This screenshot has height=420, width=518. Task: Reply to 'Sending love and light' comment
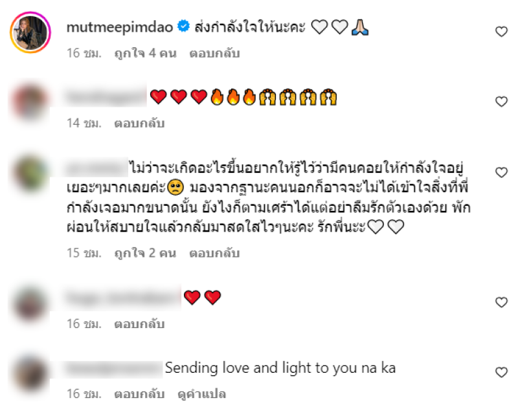[x=139, y=393]
